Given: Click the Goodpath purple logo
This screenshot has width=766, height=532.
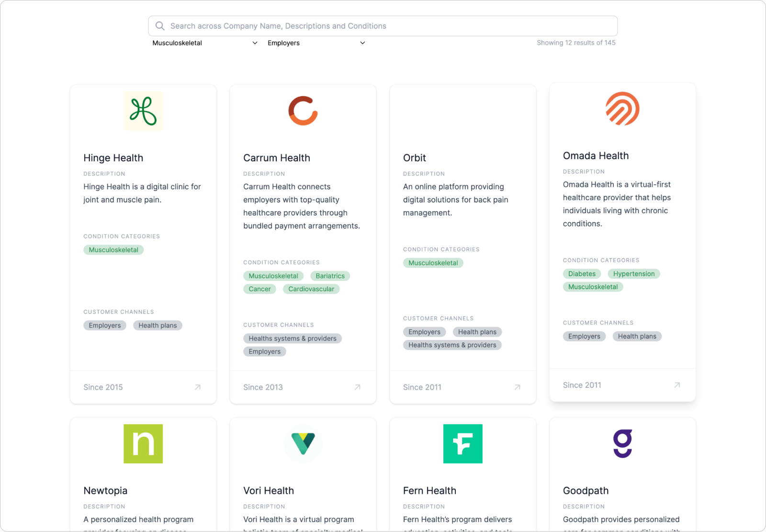Looking at the screenshot, I should tap(622, 444).
